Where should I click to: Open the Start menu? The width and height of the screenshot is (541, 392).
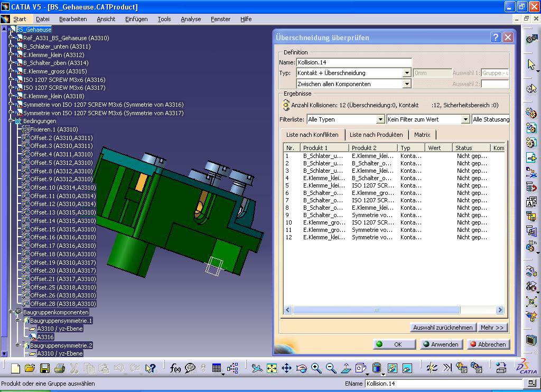pos(20,19)
